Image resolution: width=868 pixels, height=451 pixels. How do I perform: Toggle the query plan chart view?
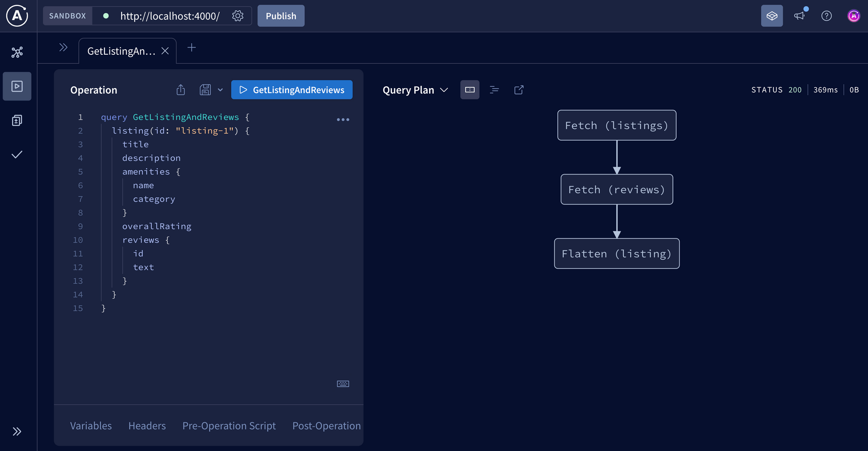pyautogui.click(x=470, y=90)
